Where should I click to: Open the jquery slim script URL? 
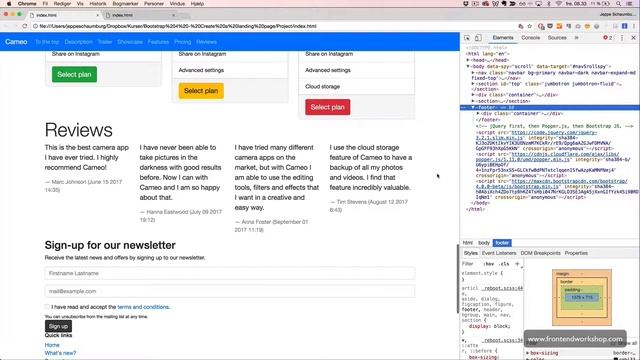pos(536,135)
